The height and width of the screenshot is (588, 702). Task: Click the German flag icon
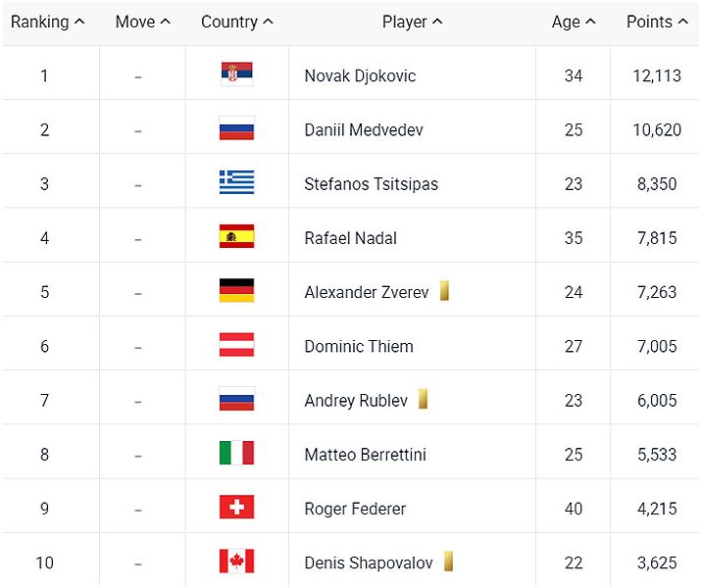coord(237,290)
